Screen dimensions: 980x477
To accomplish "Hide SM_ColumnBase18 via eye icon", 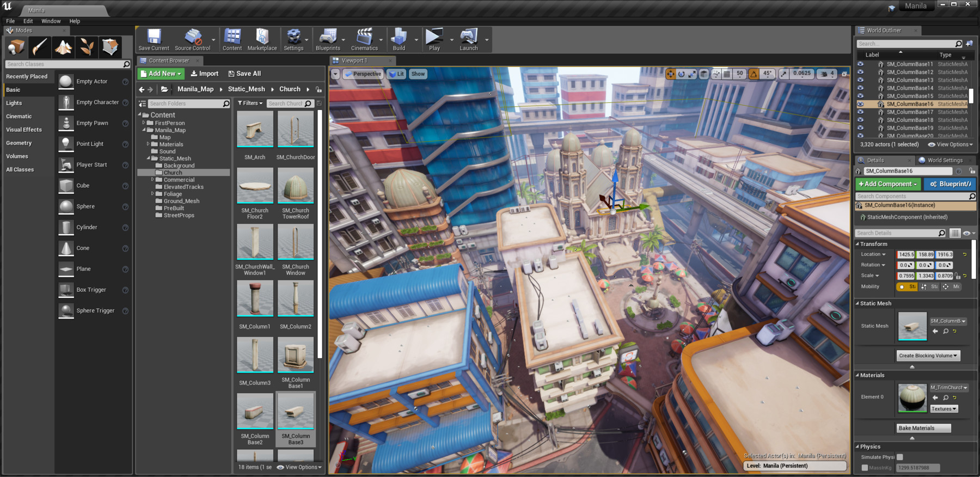I will (x=860, y=120).
